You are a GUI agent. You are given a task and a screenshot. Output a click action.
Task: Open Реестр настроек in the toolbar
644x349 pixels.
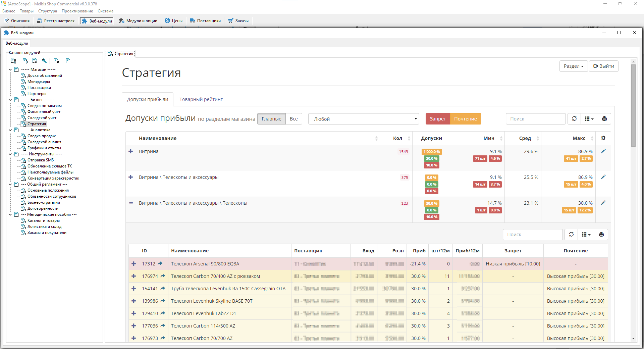click(x=56, y=21)
